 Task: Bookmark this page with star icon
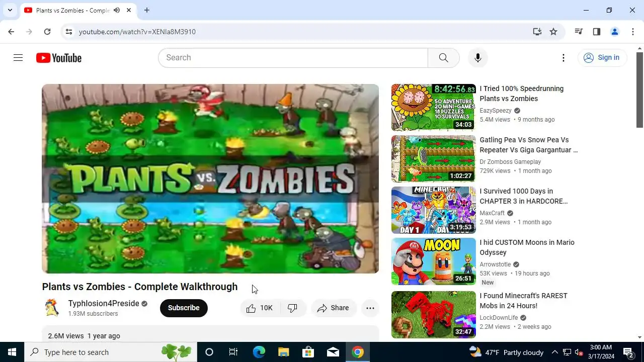pyautogui.click(x=553, y=32)
